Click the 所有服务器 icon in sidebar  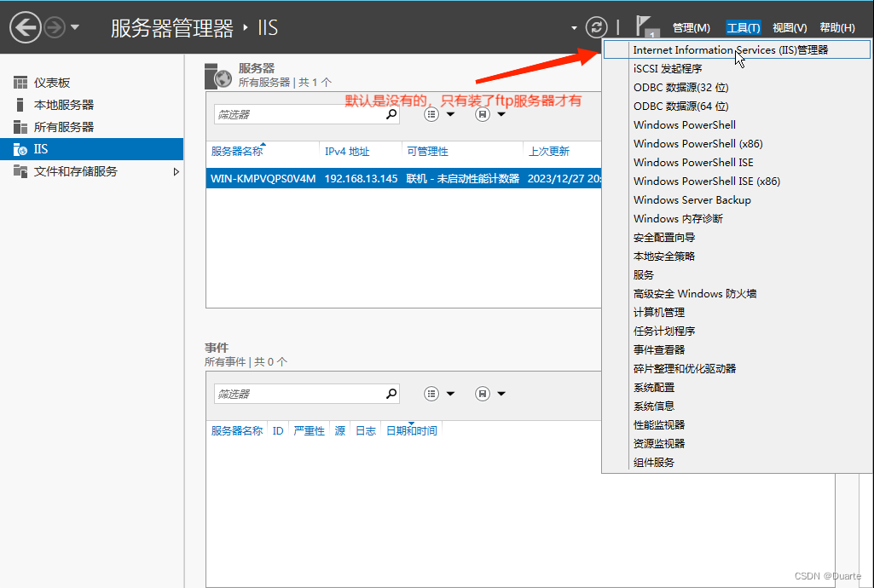coord(20,127)
